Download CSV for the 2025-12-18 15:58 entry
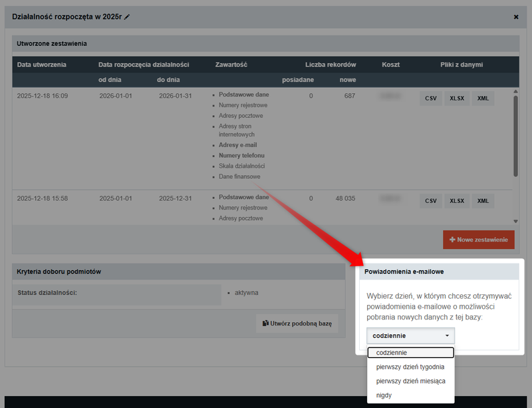 click(x=431, y=200)
